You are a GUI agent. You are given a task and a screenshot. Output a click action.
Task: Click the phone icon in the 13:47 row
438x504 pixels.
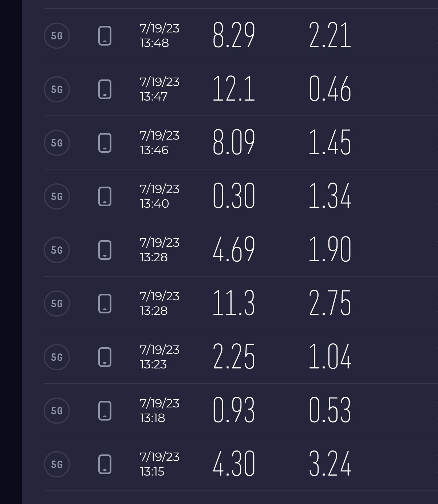105,89
